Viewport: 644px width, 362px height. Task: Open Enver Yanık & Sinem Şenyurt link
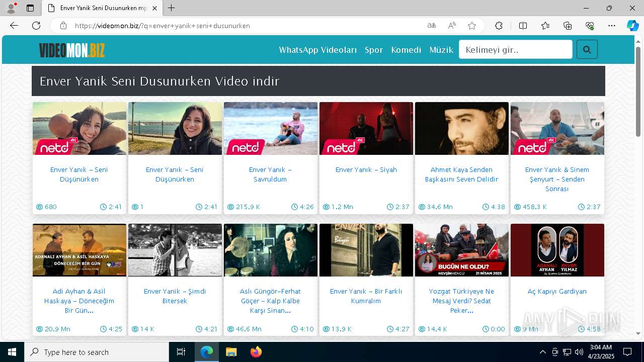tap(557, 179)
